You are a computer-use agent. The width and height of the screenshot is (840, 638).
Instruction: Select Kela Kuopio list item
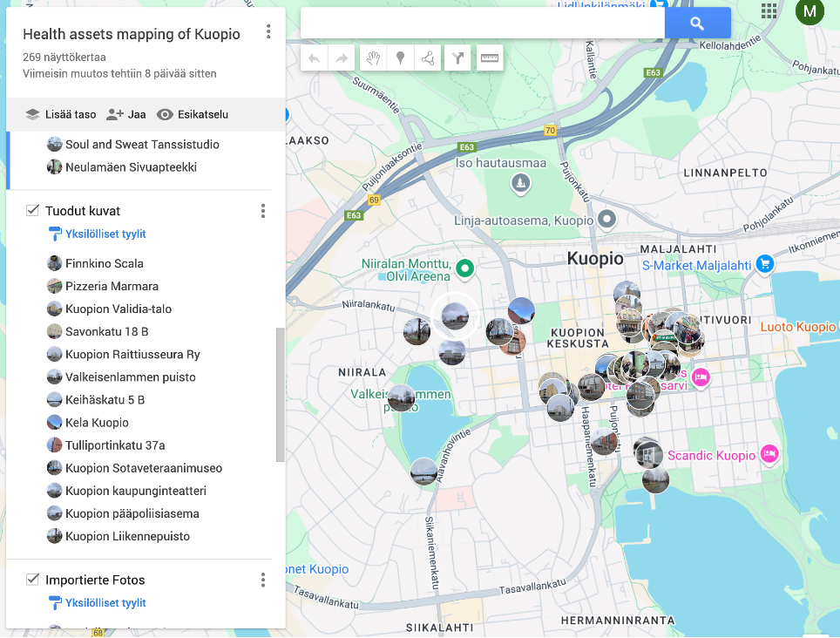tap(97, 424)
